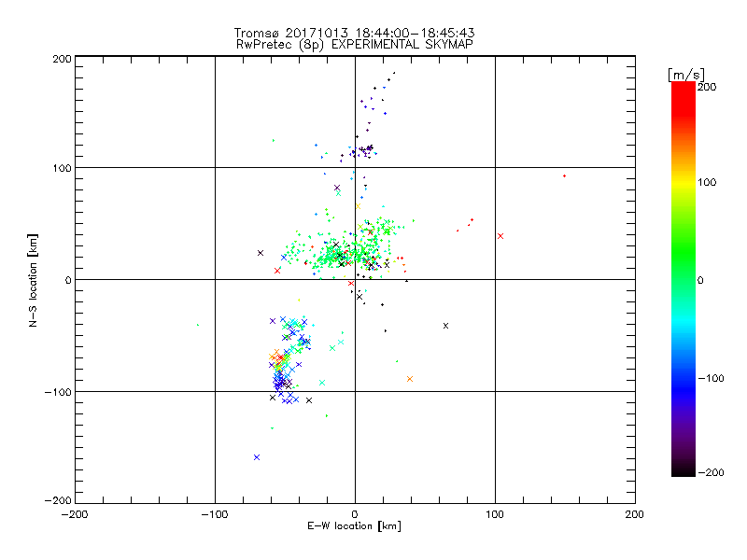
Task: Click the lone blue X near −160 km south
Action: tap(257, 457)
